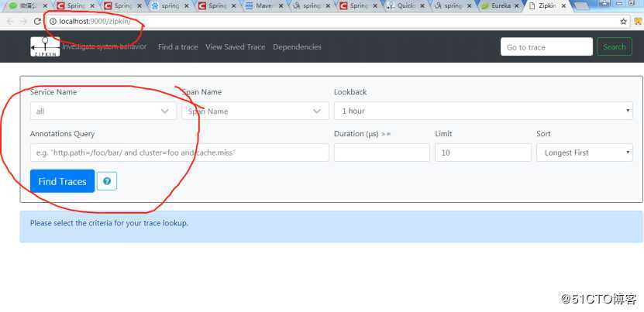The image size is (644, 312).
Task: Click the green Search button
Action: pyautogui.click(x=615, y=46)
